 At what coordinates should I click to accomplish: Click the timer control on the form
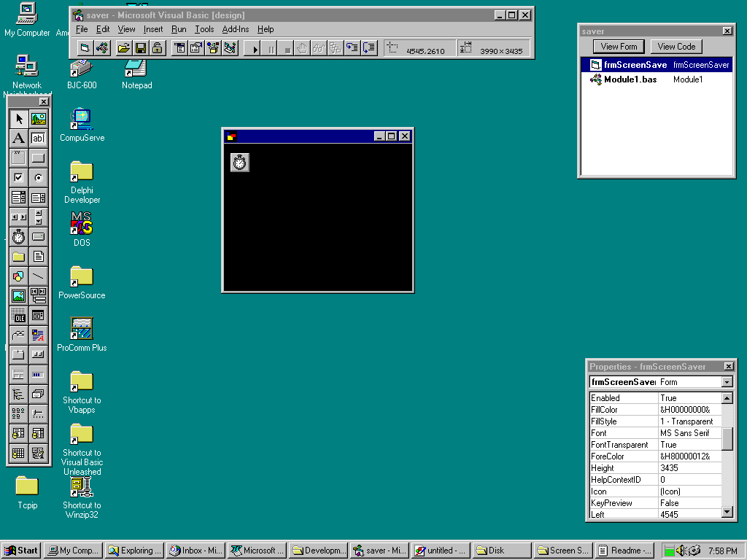(x=240, y=163)
